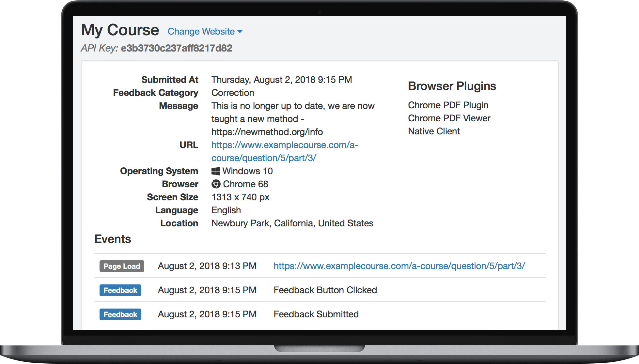
Task: Click the Submitted At date value
Action: click(281, 80)
